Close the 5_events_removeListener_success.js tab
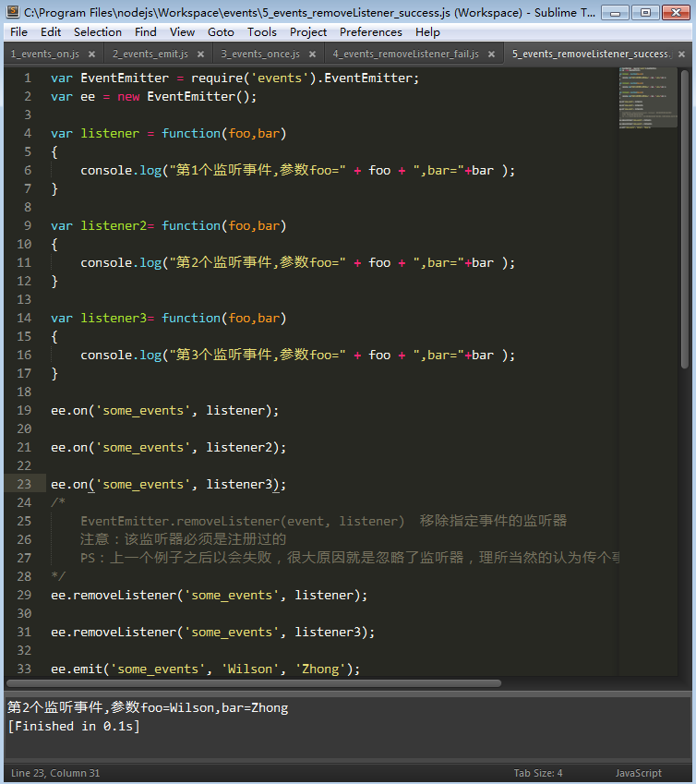Screen dimensions: 696x784 [681, 54]
